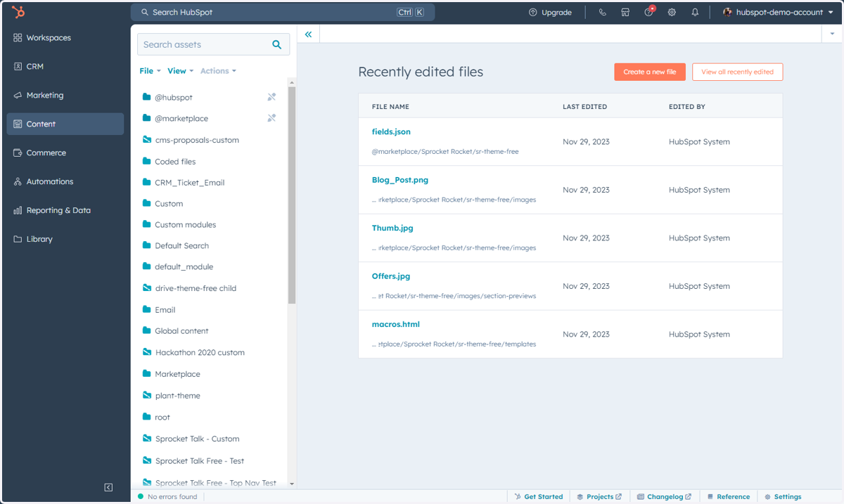
Task: Click the file tree scrollbar
Action: [292, 195]
